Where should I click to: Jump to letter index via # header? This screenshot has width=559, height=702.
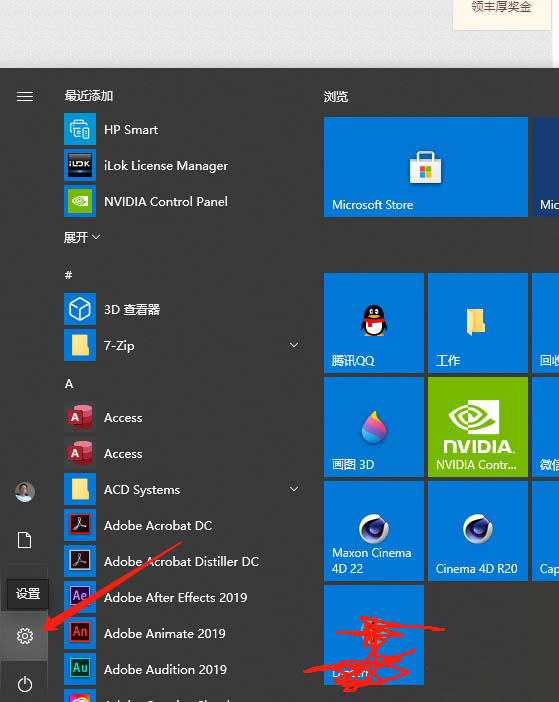click(x=68, y=274)
